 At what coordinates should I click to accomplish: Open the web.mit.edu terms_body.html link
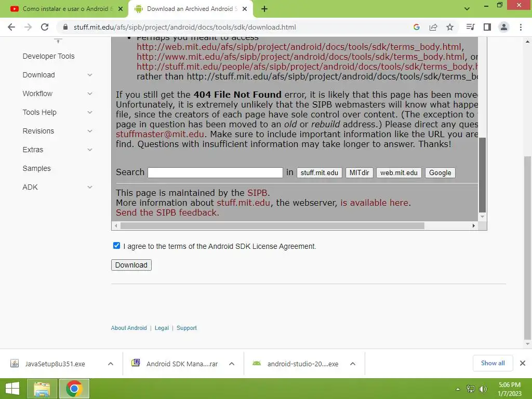click(299, 47)
